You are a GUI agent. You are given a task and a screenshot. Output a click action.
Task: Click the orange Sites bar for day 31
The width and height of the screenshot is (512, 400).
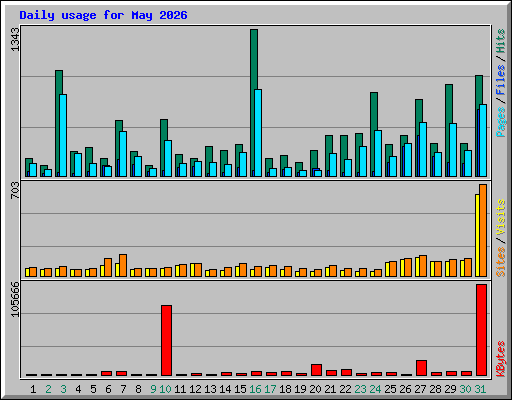click(x=483, y=230)
